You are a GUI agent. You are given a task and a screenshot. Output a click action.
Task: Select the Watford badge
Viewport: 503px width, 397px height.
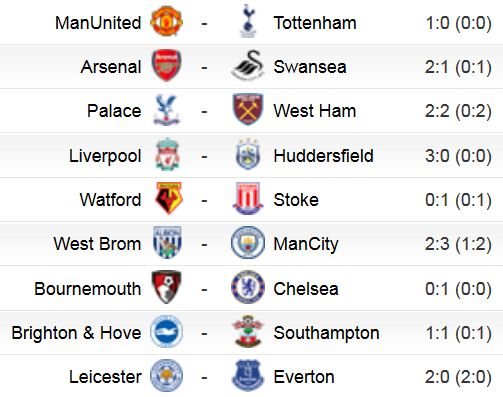tap(169, 198)
